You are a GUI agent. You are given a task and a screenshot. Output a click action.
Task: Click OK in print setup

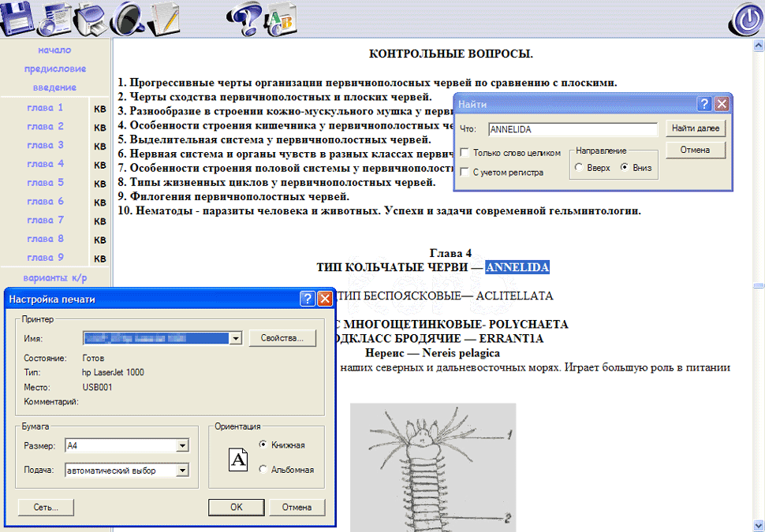[236, 507]
